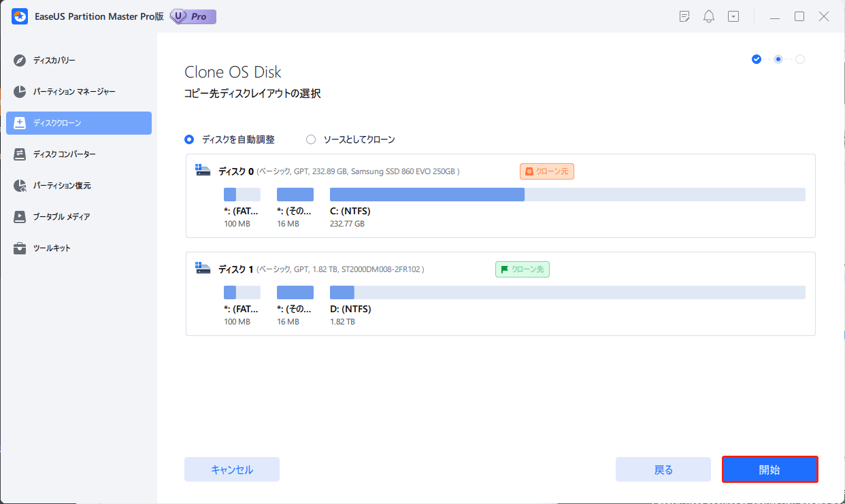
Task: Click the second wizard step dot
Action: [x=778, y=59]
